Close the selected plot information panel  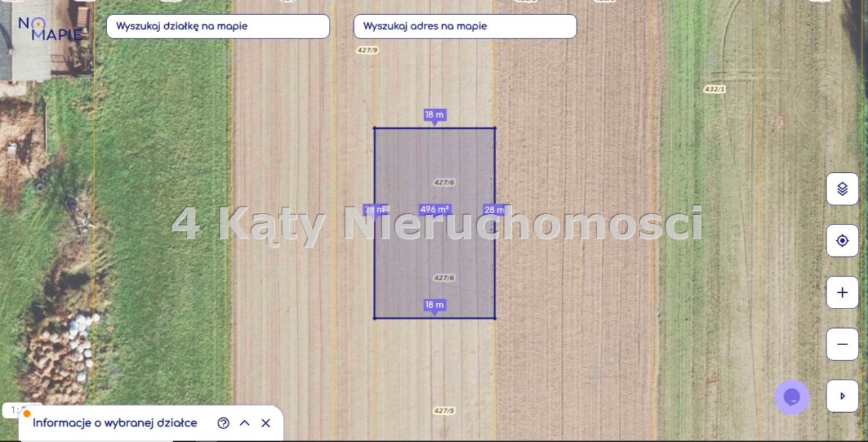point(266,423)
